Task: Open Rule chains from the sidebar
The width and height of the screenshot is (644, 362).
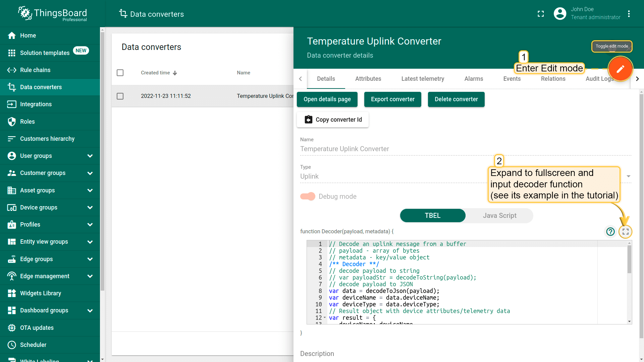Action: pyautogui.click(x=35, y=70)
